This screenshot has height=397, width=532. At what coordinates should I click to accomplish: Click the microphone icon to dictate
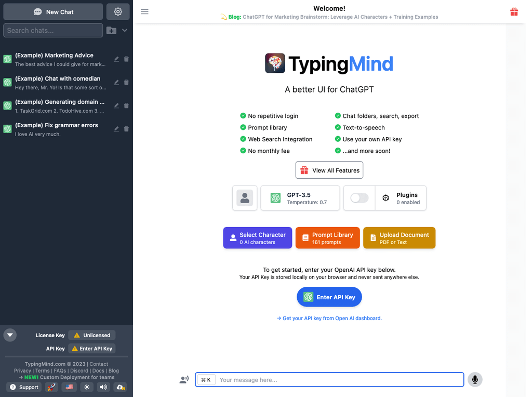[474, 379]
